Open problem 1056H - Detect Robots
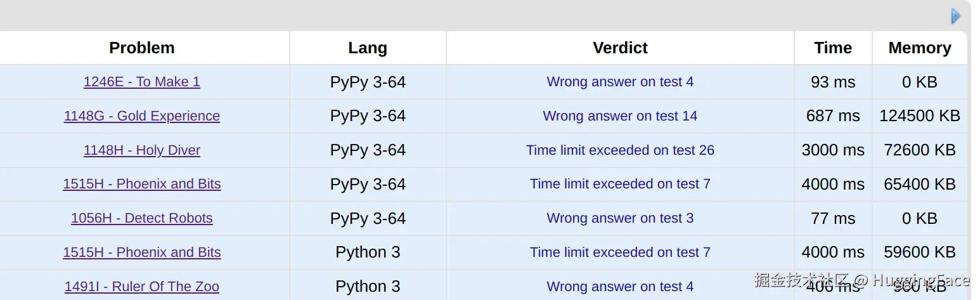This screenshot has height=300, width=980. click(142, 218)
